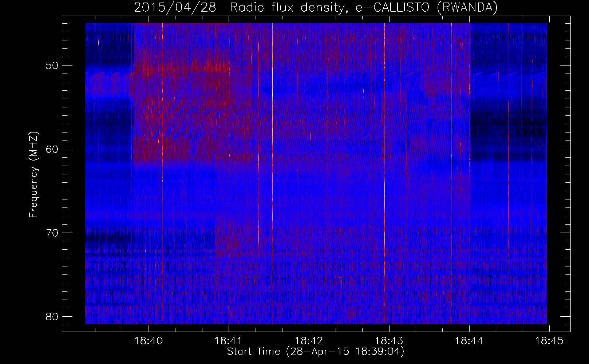Click the 50 MHz frequency tick label
The width and height of the screenshot is (589, 364).
[53, 66]
